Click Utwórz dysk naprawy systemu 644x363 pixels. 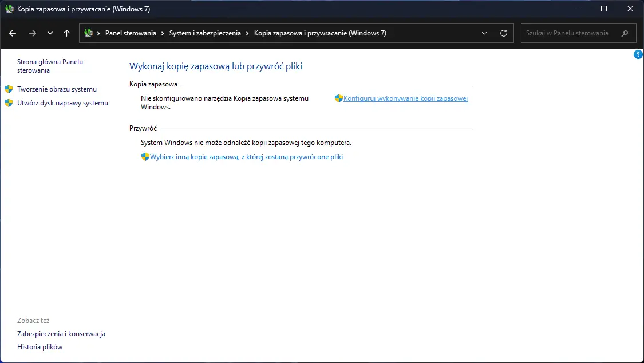tap(62, 103)
